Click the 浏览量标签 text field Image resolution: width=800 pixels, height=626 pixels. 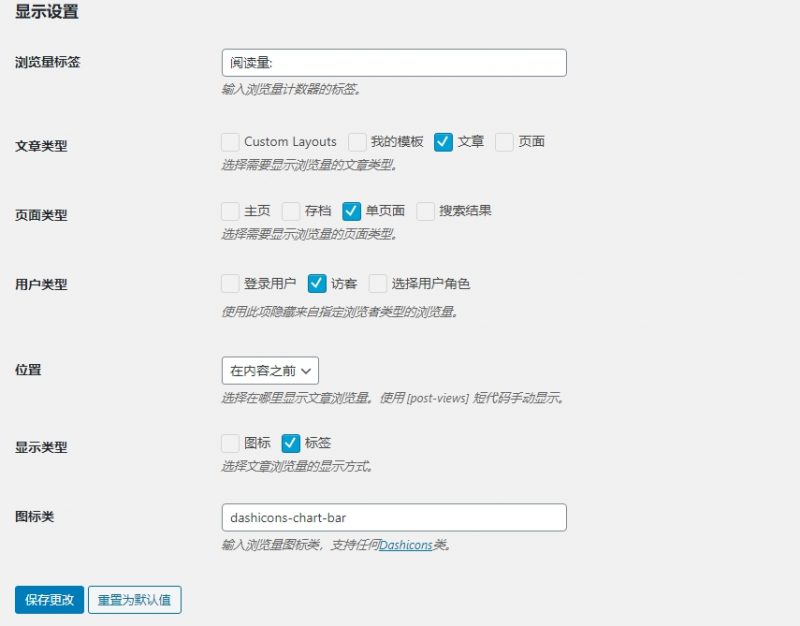393,63
